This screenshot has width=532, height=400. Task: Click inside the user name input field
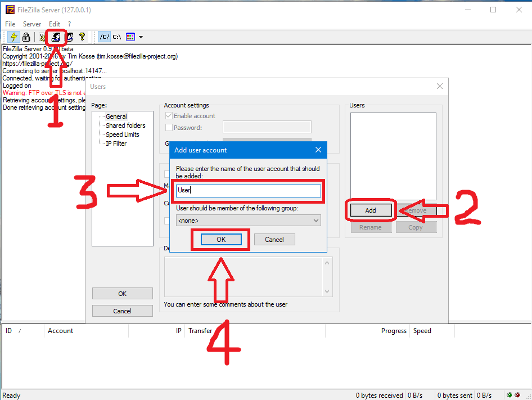tap(248, 190)
